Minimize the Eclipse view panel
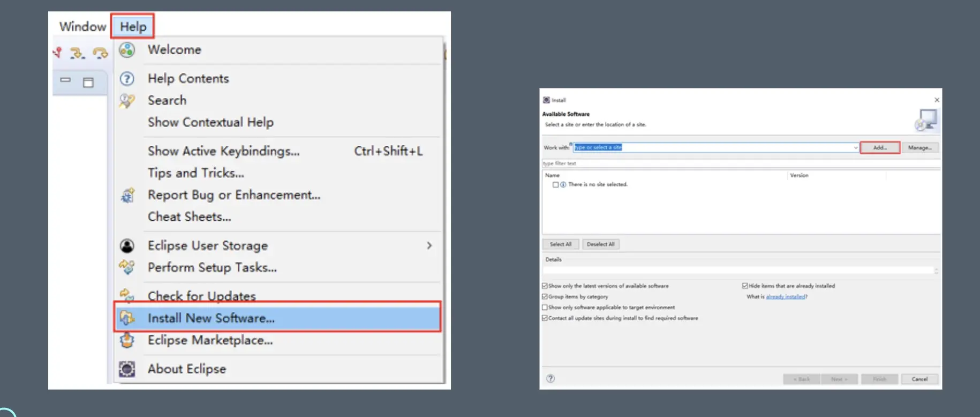This screenshot has width=980, height=417. 65,80
